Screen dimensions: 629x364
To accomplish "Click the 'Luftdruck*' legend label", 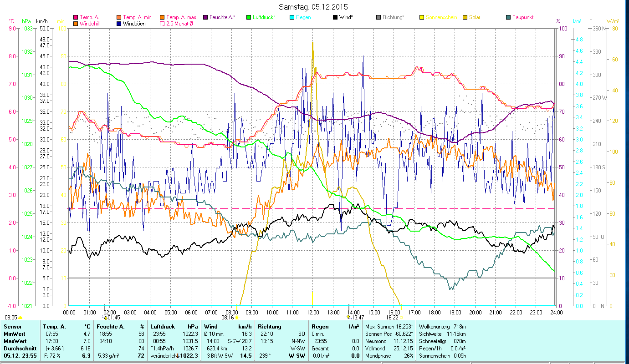I will click(265, 17).
